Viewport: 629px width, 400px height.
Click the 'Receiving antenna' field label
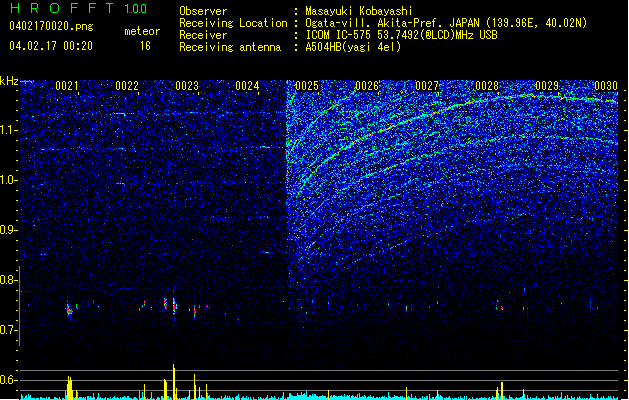pyautogui.click(x=230, y=47)
